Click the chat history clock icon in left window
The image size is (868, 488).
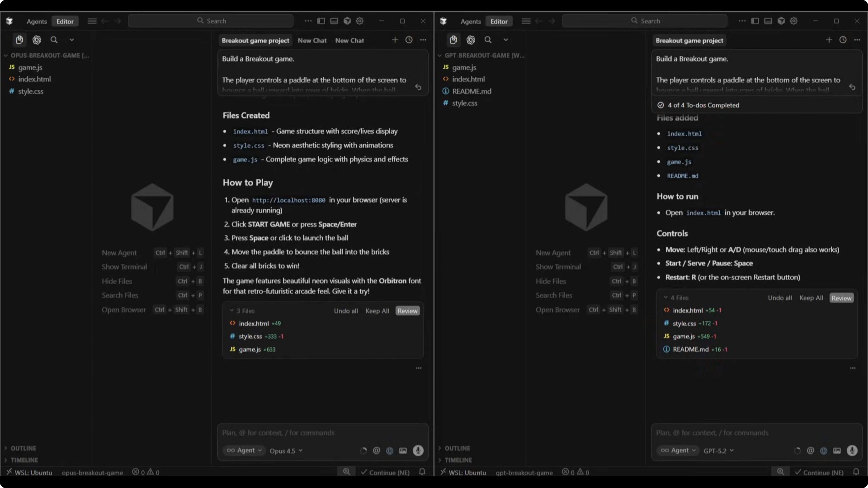(409, 40)
